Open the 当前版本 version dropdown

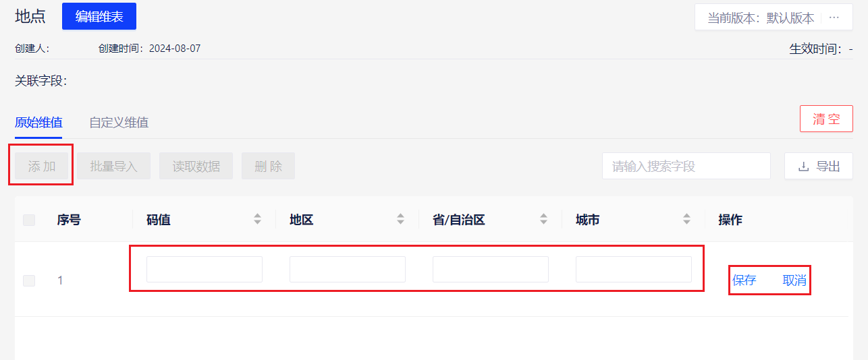point(761,18)
